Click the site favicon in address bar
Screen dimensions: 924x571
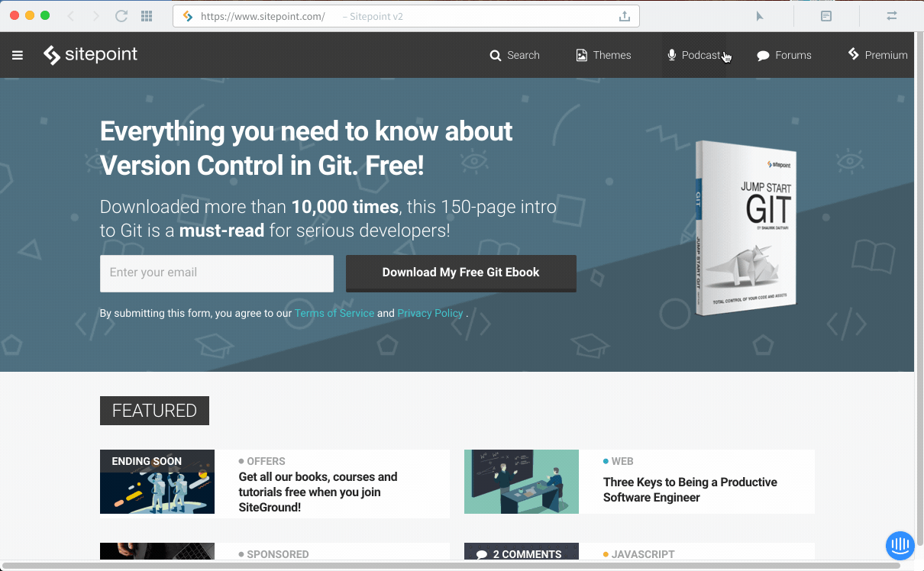(188, 16)
